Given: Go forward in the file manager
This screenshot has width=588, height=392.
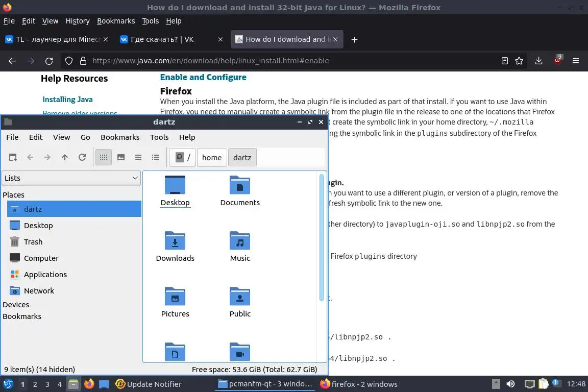Looking at the screenshot, I should [47, 158].
